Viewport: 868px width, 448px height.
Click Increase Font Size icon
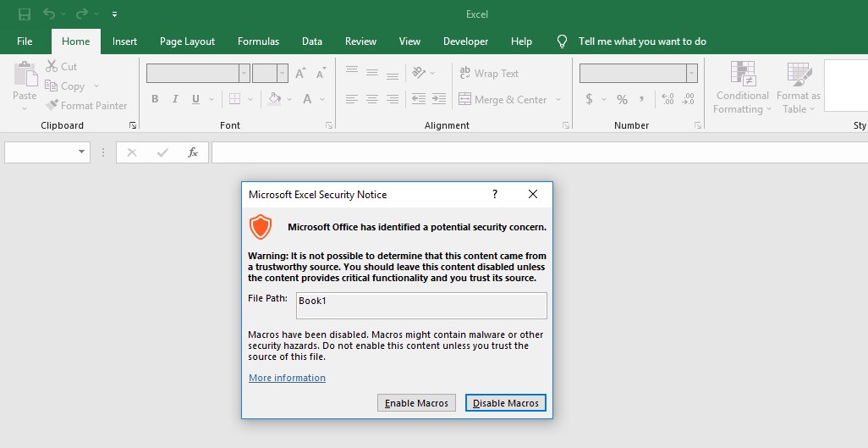point(300,73)
